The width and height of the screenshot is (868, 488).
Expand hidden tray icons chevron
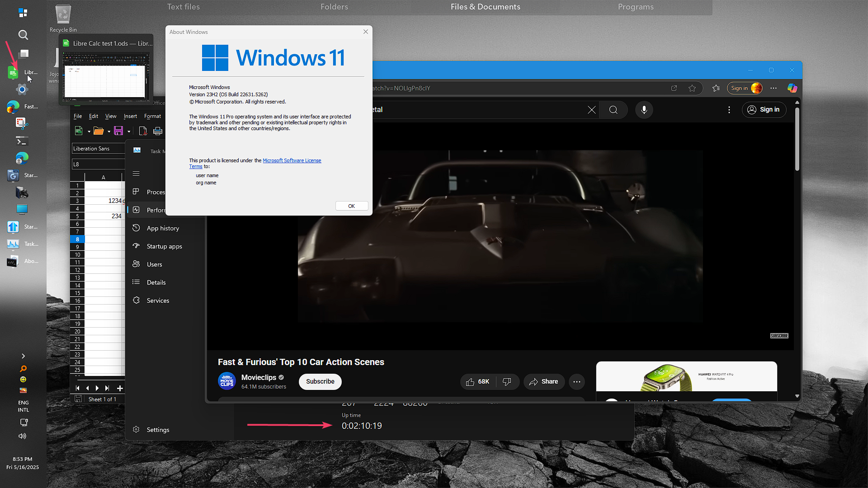click(23, 356)
